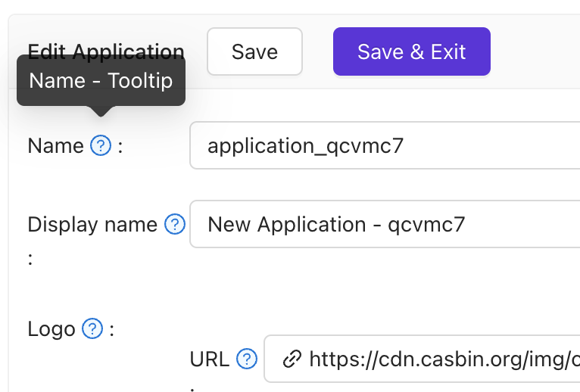Viewport: 580px width, 392px height.
Task: Click the URL label text
Action: [210, 359]
